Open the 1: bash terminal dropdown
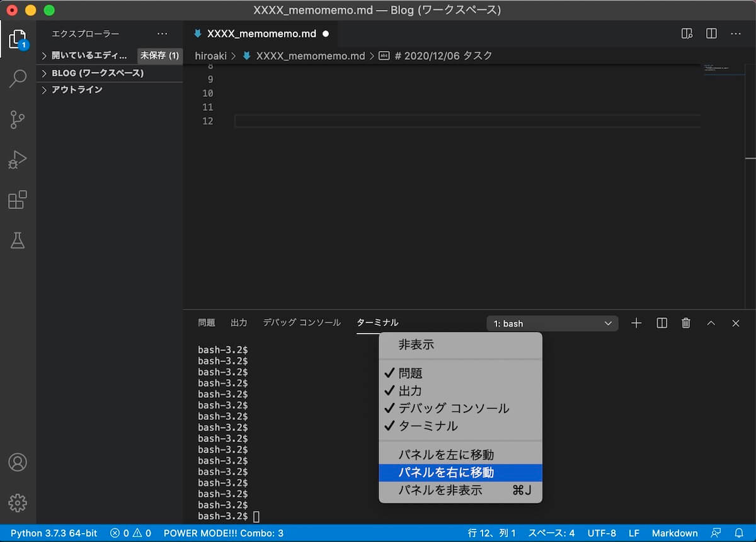 [553, 324]
